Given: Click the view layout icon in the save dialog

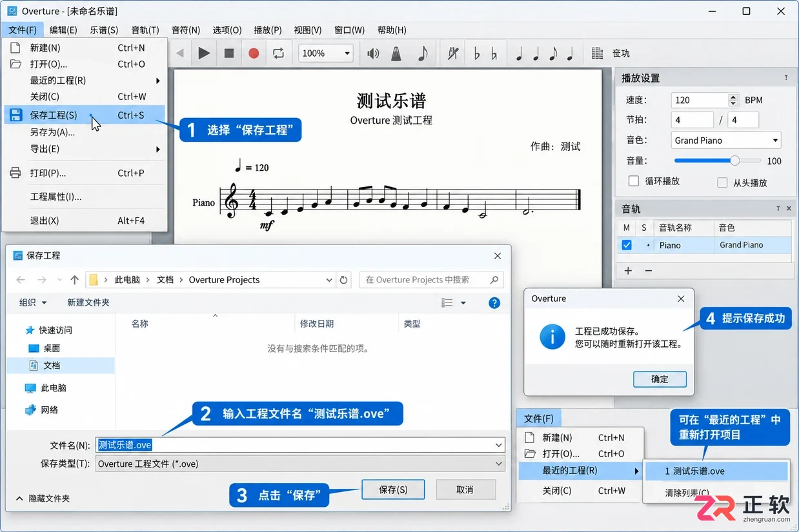Looking at the screenshot, I should coord(447,302).
